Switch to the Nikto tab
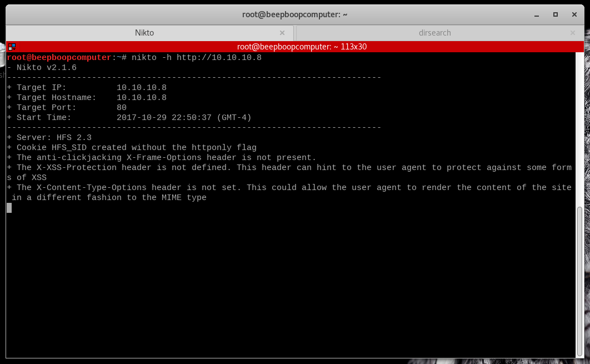 [144, 33]
